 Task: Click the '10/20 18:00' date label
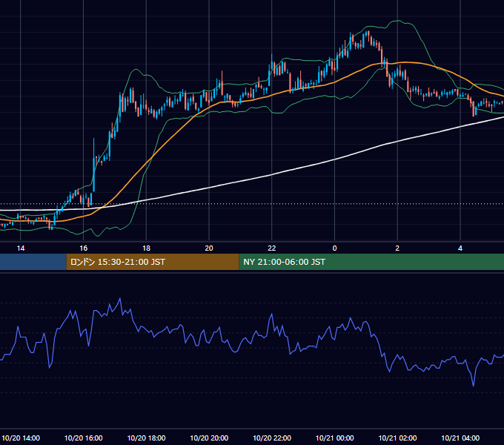(146, 438)
